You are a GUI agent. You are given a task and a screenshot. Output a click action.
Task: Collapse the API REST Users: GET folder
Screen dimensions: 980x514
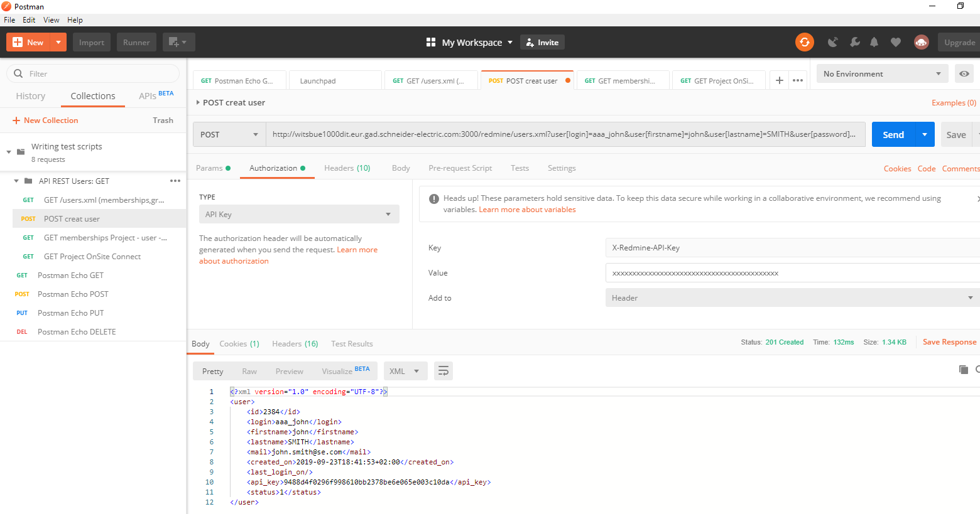pos(16,181)
